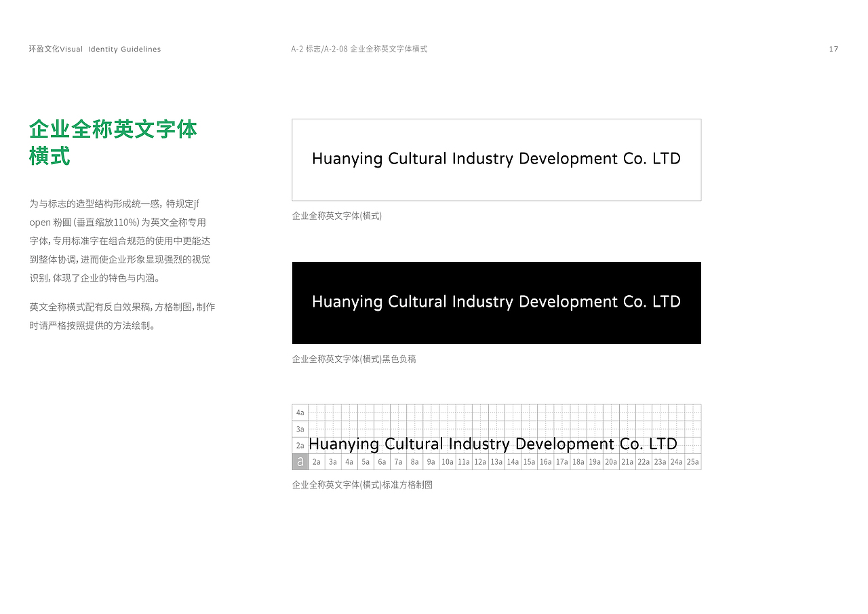Click grid column label 22a

[644, 462]
